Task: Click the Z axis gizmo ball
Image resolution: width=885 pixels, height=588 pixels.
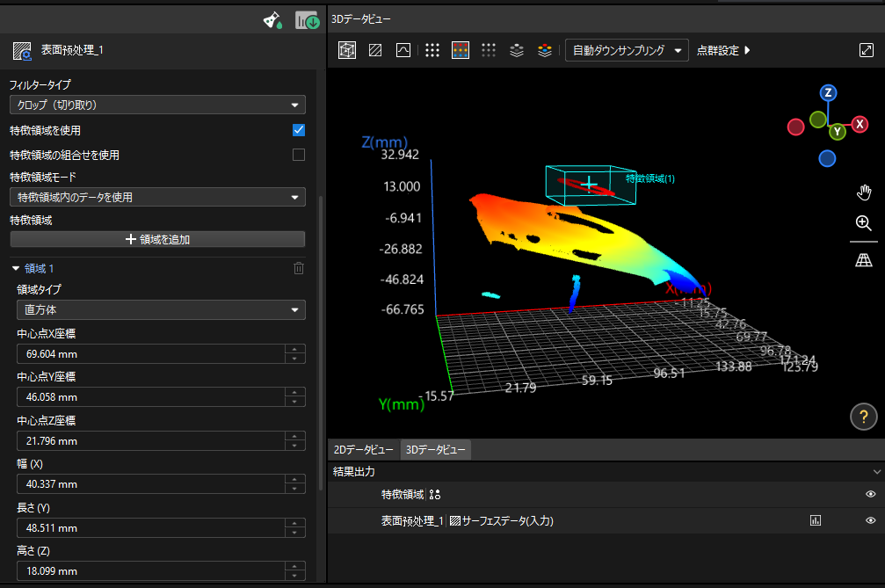Action: click(x=828, y=92)
